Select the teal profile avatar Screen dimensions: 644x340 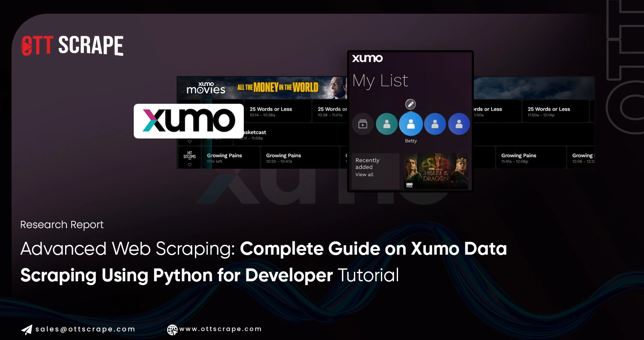pos(387,124)
